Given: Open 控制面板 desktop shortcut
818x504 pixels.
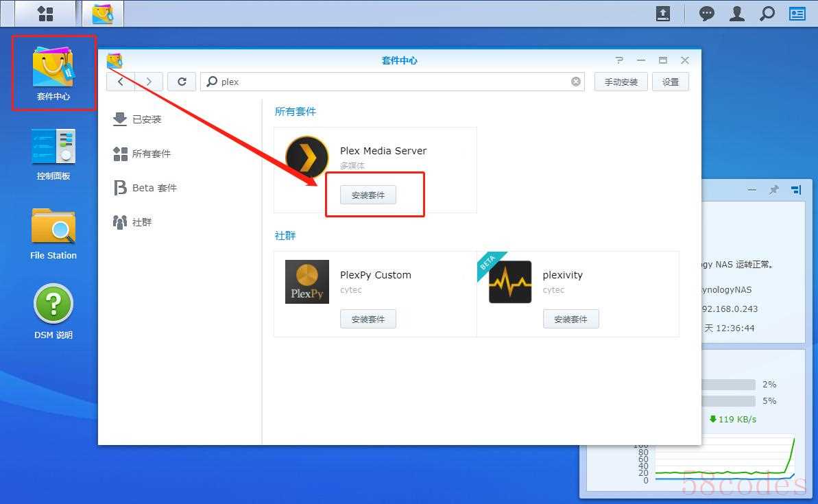Looking at the screenshot, I should [x=53, y=154].
